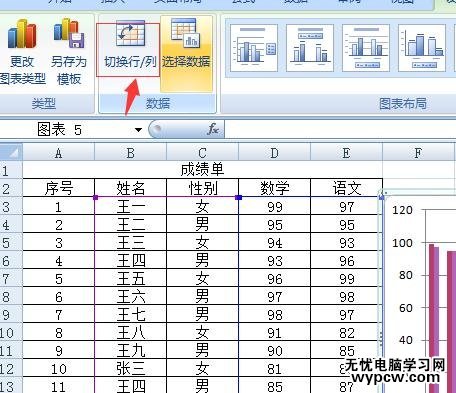Image resolution: width=456 pixels, height=393 pixels.
Task: Select row 9 header
Action: click(11, 314)
